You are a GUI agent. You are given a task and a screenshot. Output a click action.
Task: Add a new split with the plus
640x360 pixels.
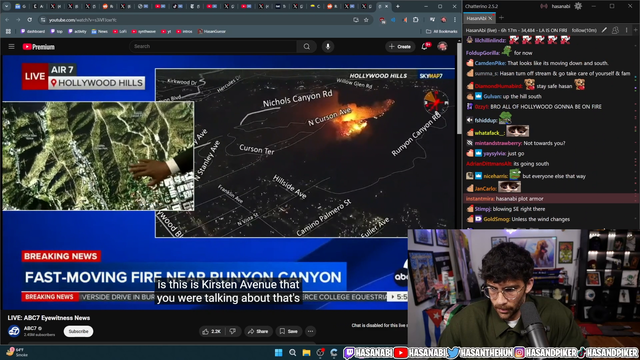(636, 30)
